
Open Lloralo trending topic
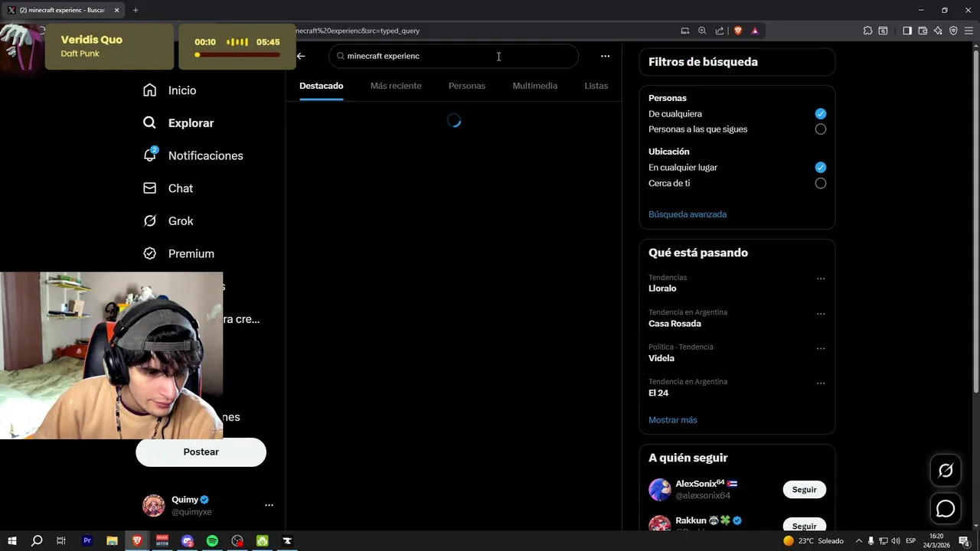tap(662, 289)
